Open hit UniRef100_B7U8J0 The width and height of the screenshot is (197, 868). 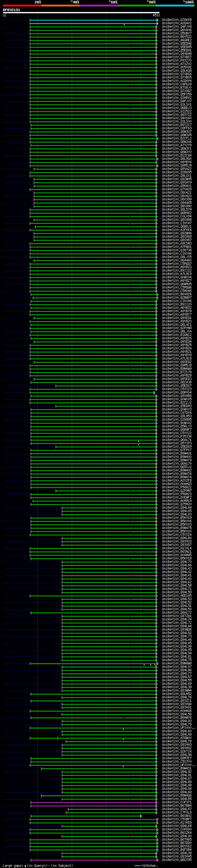(x=177, y=88)
